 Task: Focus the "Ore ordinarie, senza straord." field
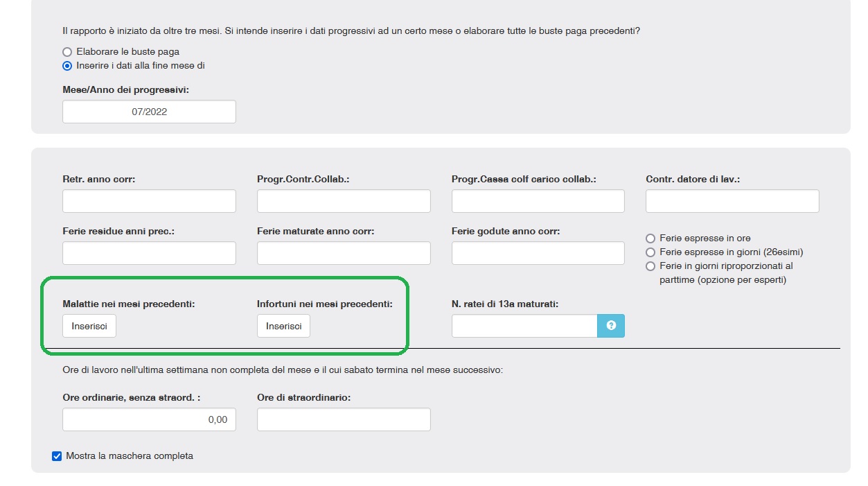pos(149,419)
